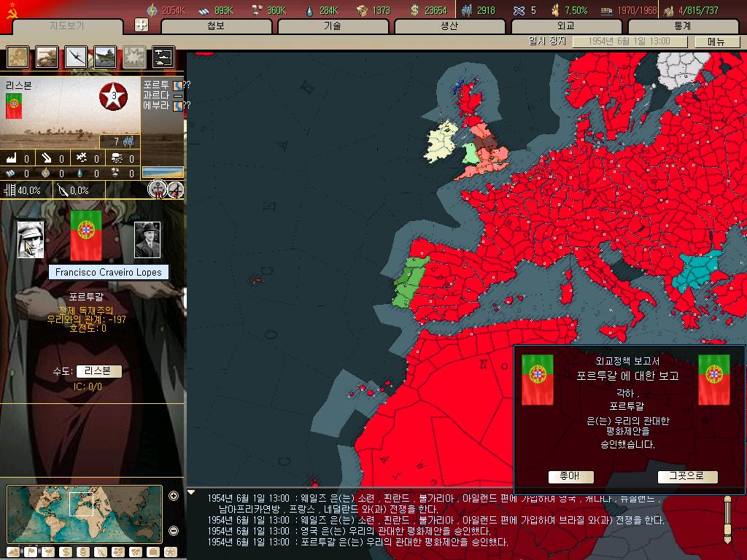747x560 pixels.
Task: Open the 기술 technology tab
Action: coord(333,26)
